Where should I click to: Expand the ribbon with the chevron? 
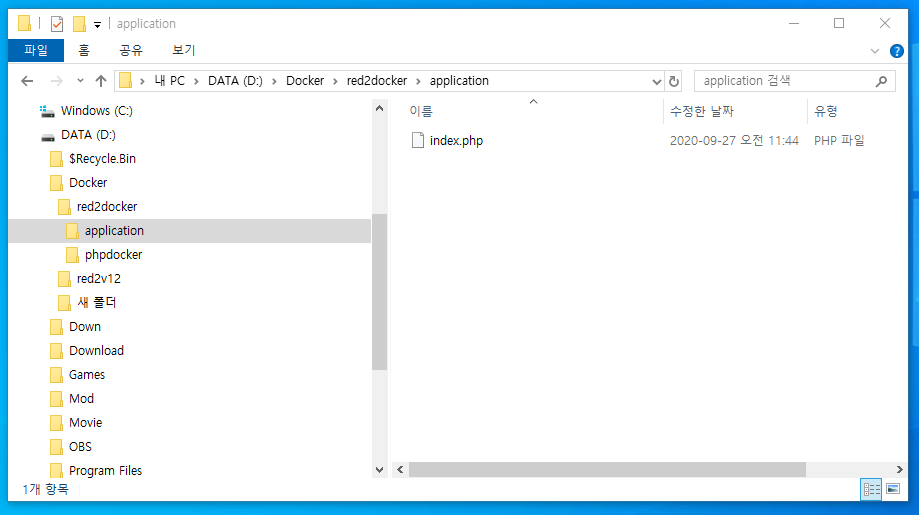875,51
